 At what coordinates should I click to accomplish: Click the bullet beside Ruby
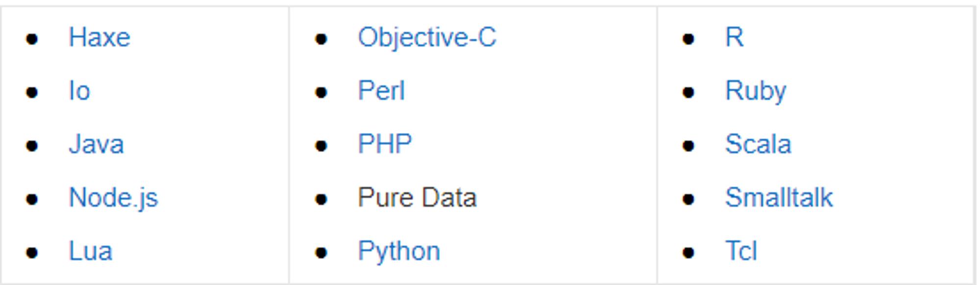tap(688, 92)
